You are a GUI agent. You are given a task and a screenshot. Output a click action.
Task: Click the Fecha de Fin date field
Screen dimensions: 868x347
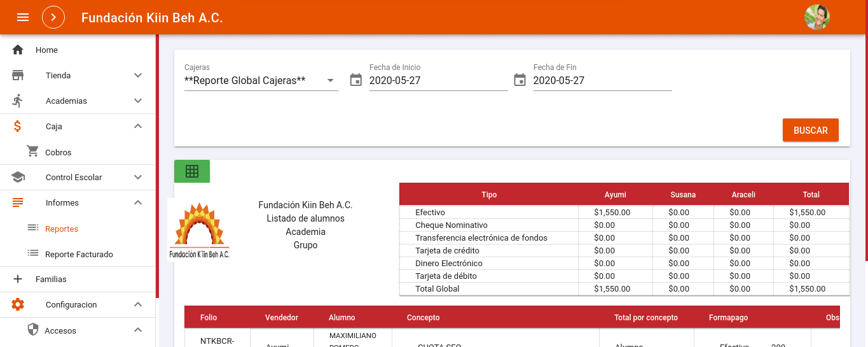click(x=603, y=81)
